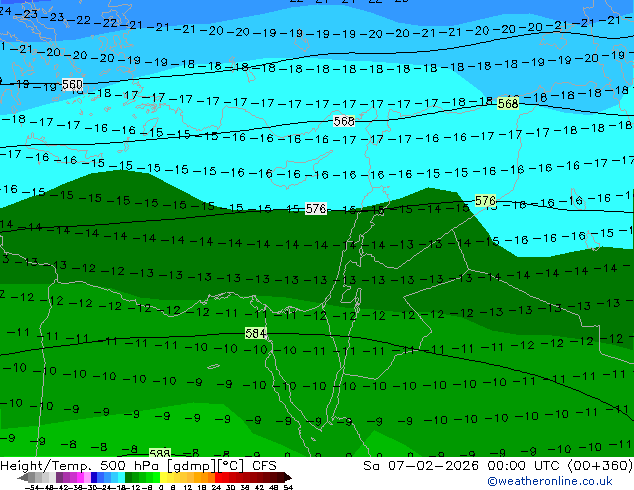Pick the bright yellow legend swatch

click(164, 478)
